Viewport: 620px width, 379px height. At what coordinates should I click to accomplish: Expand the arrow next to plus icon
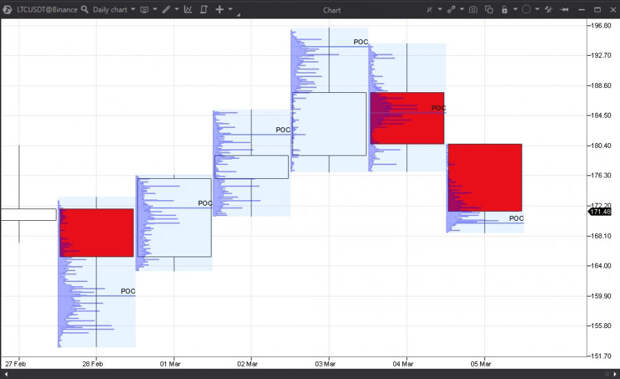coord(230,9)
